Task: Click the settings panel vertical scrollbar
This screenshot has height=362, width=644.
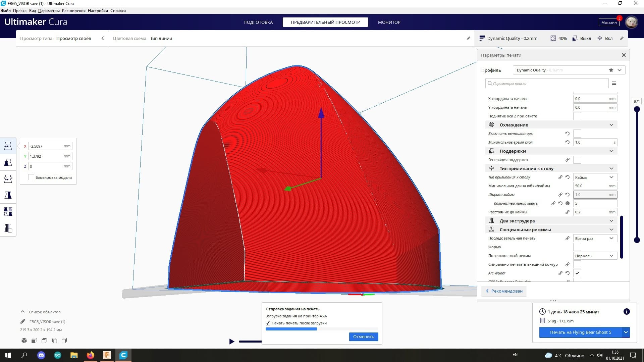Action: 622,237
